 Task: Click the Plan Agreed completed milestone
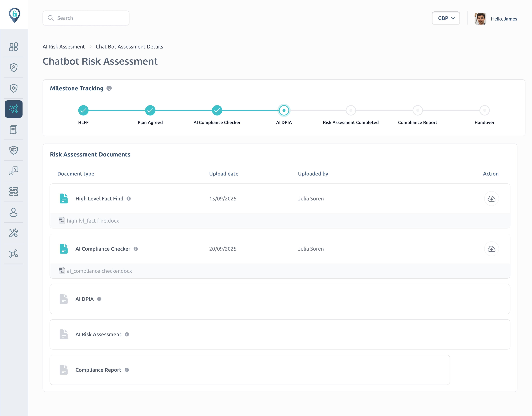150,110
